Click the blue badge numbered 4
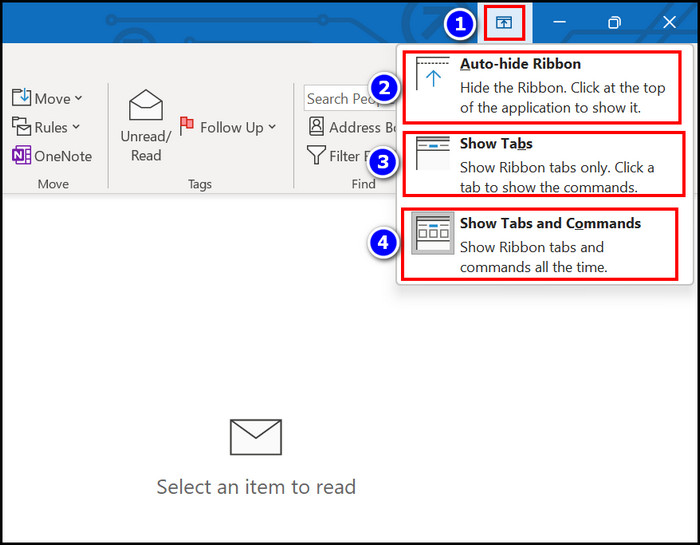The image size is (700, 545). coord(383,244)
